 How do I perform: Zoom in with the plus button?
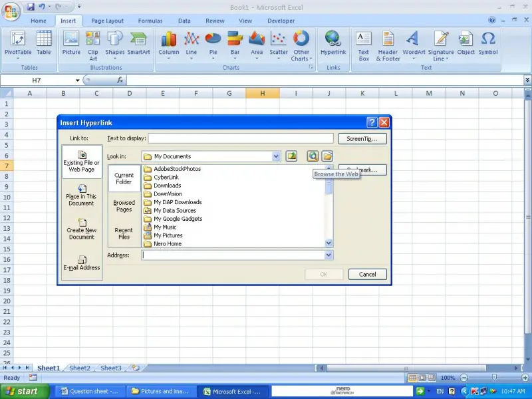525,378
